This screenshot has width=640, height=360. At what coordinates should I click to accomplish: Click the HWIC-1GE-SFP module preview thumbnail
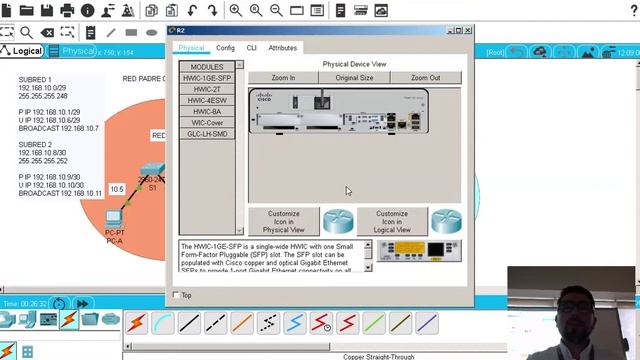point(419,251)
